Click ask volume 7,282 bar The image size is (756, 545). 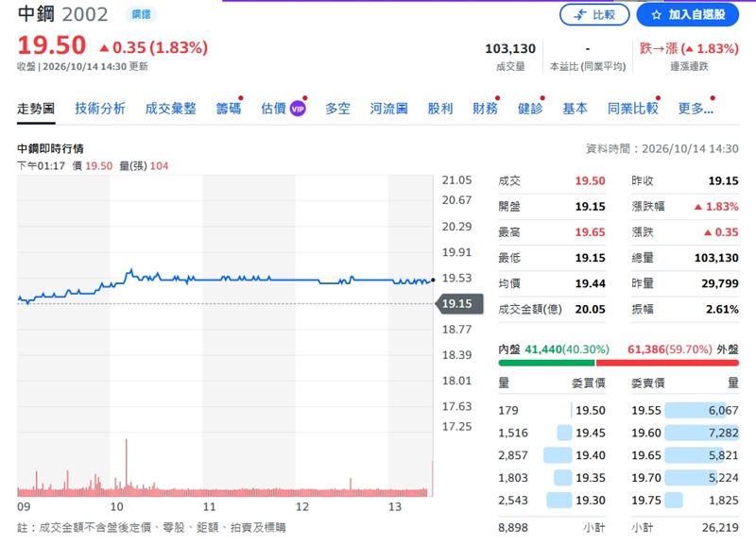point(701,433)
